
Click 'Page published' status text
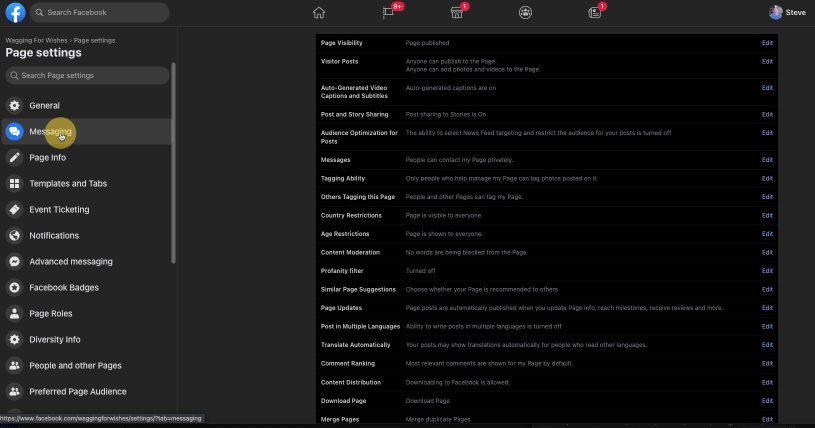[427, 43]
